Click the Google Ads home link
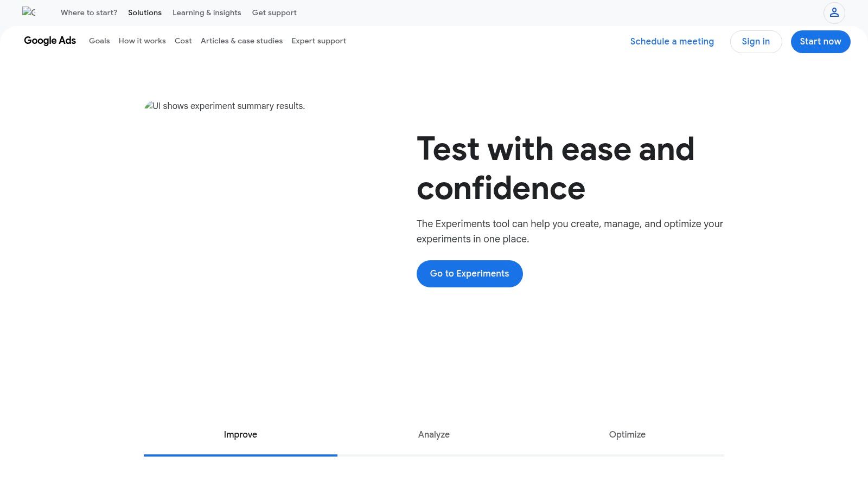The width and height of the screenshot is (868, 488). tap(49, 41)
